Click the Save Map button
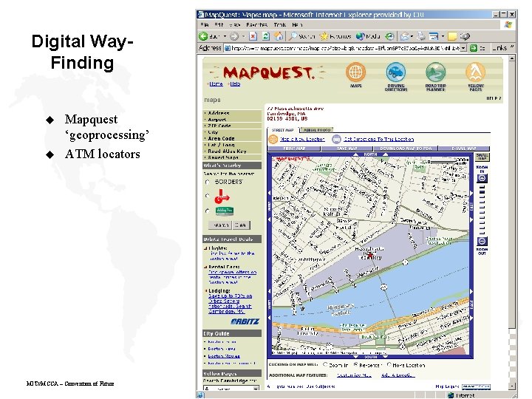The width and height of the screenshot is (532, 399). 347,149
